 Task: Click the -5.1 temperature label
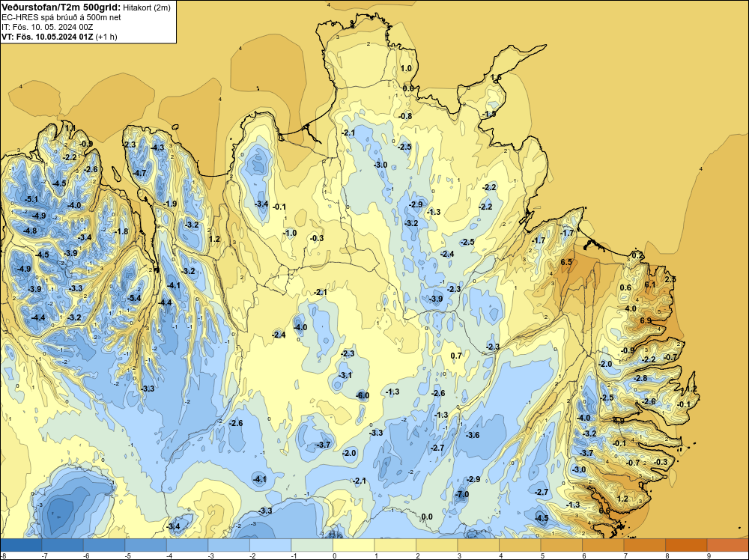pos(31,199)
